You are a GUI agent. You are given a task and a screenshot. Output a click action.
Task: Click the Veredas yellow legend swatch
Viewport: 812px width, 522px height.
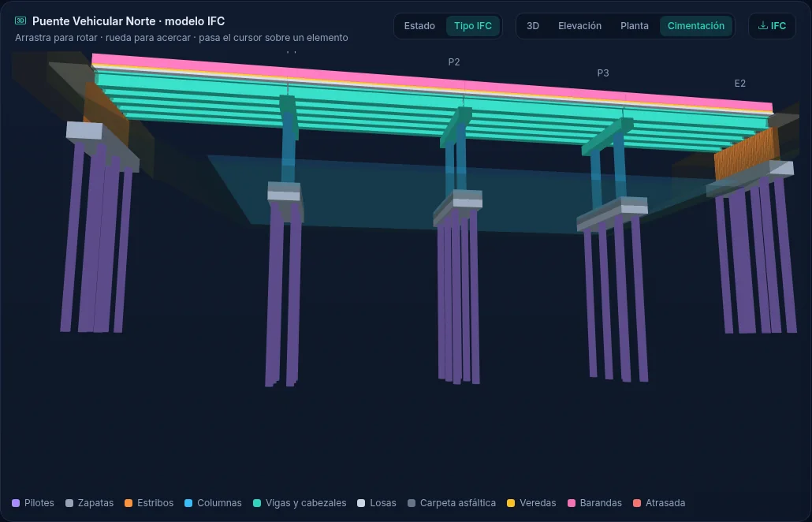pos(511,503)
